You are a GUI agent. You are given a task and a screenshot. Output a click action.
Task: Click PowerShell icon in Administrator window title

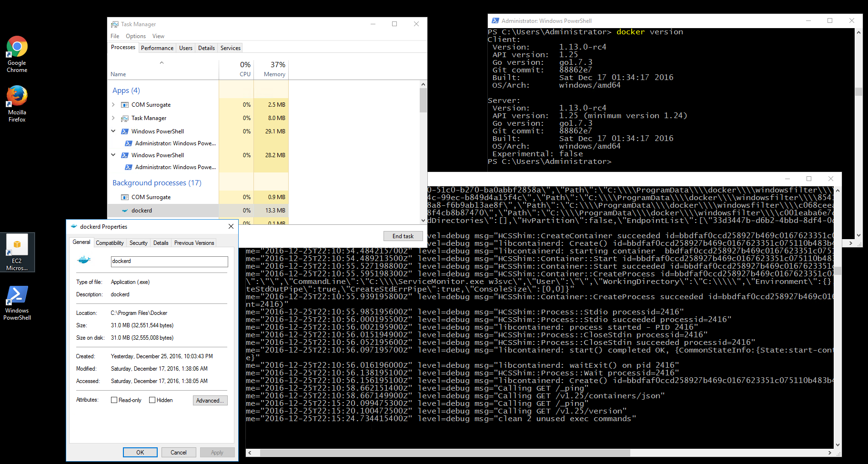(495, 20)
